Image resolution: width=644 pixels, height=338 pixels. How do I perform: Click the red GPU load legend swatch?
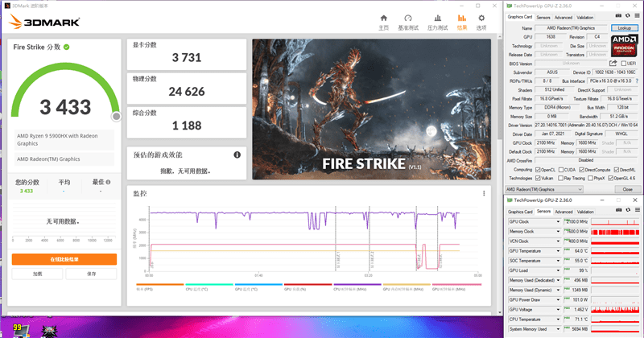[x=308, y=284]
